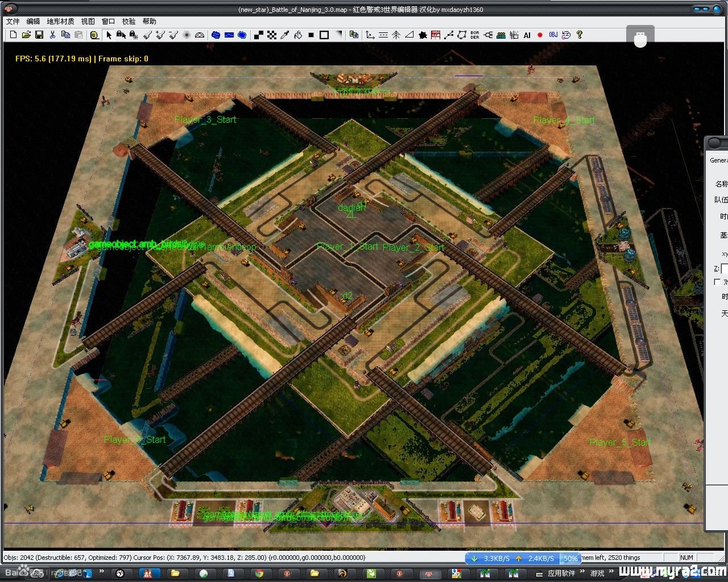The width and height of the screenshot is (728, 582).
Task: Save the map with the floppy disk icon
Action: [x=39, y=35]
